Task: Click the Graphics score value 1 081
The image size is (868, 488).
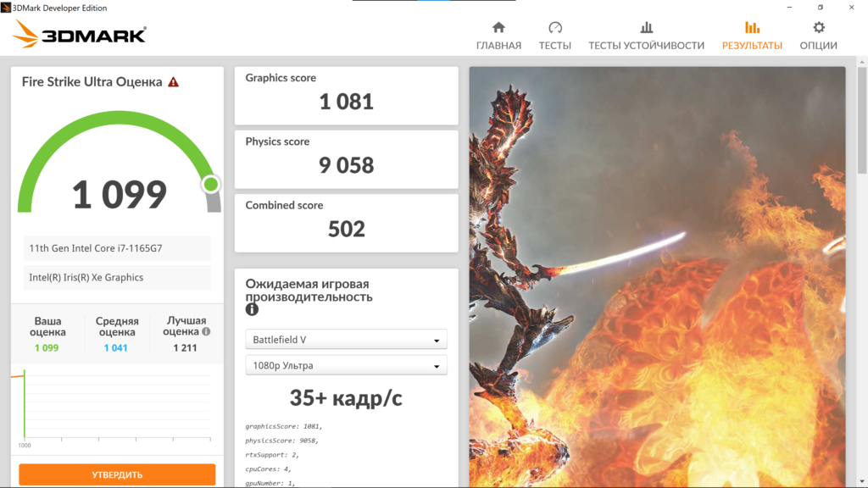Action: tap(347, 102)
